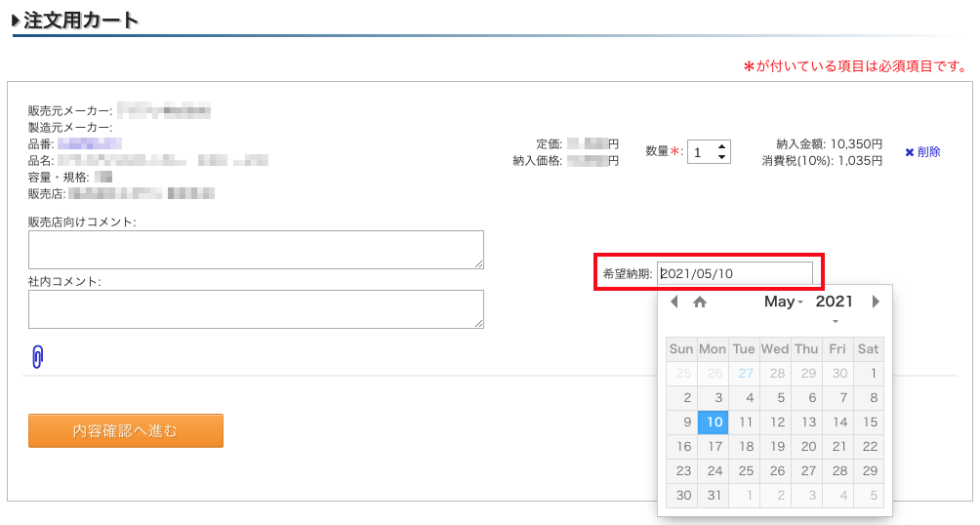Click the 納入金額: 10,350円 text

830,143
